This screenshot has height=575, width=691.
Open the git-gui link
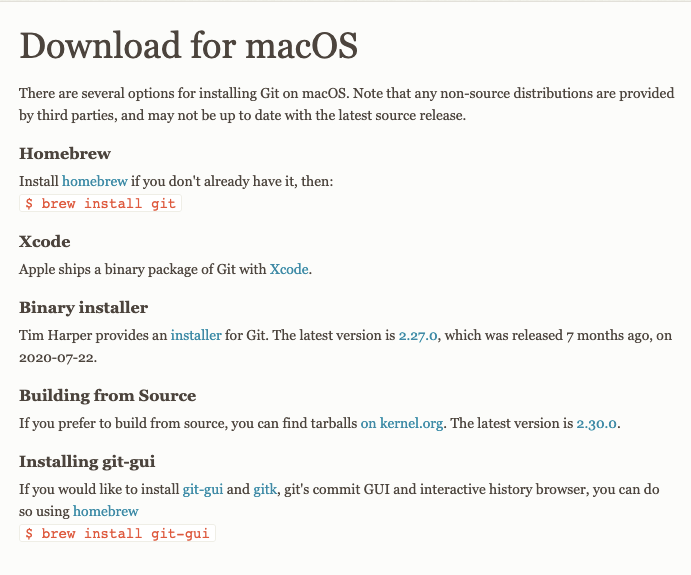click(203, 490)
